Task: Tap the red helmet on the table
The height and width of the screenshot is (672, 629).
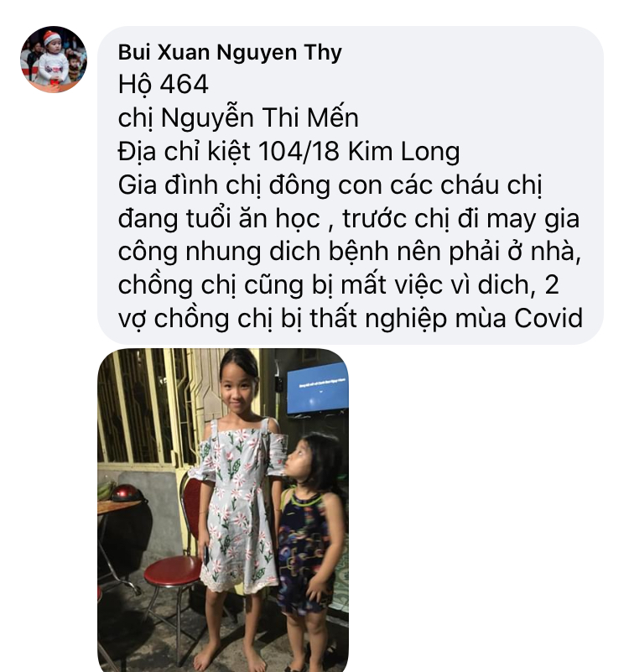Action: tap(127, 492)
